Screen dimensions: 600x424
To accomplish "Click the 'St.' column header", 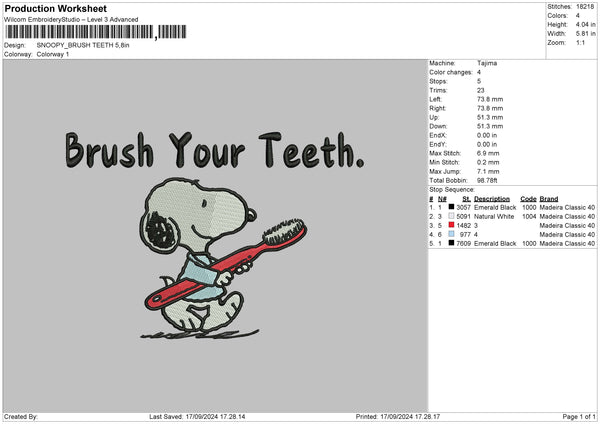I will pos(466,199).
